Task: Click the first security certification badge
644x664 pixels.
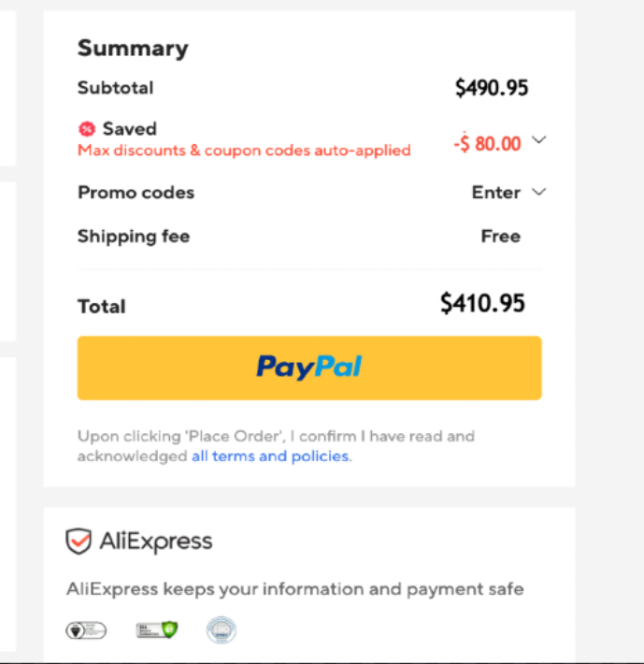Action: pyautogui.click(x=86, y=630)
